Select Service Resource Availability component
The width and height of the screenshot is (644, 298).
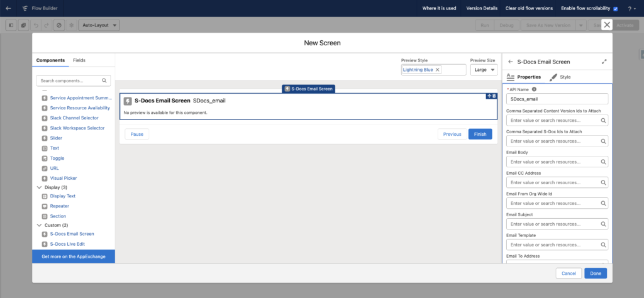(x=80, y=108)
